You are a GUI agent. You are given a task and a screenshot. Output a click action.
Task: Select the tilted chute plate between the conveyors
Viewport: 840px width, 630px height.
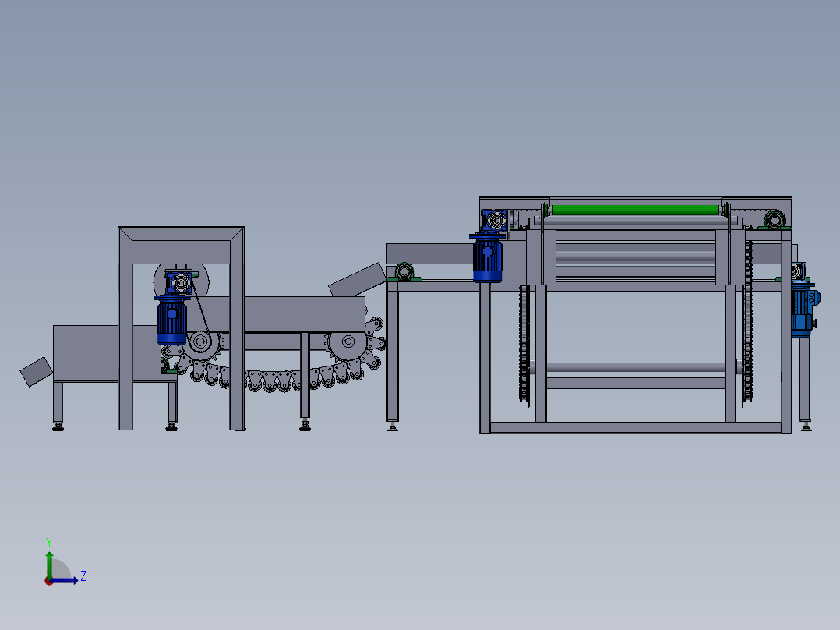tap(357, 281)
